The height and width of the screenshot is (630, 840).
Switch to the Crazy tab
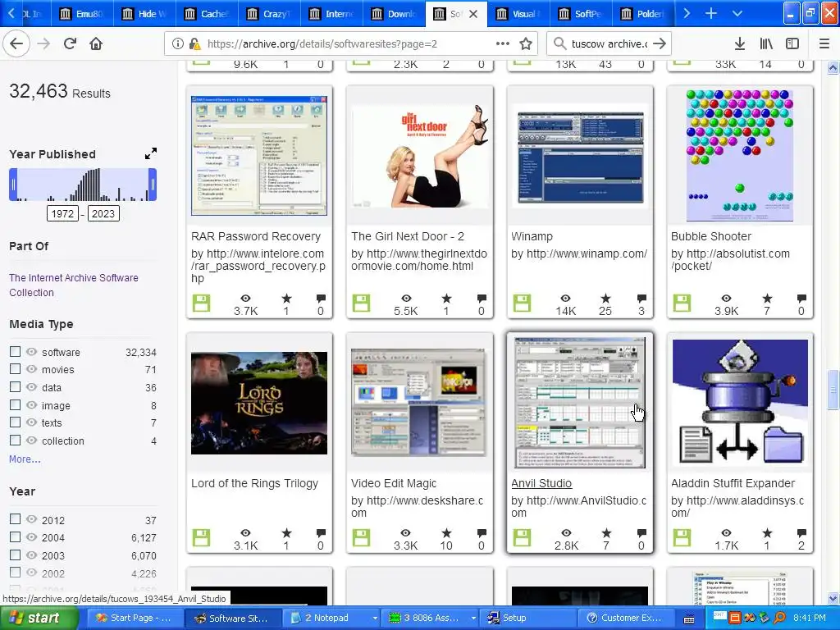click(269, 14)
